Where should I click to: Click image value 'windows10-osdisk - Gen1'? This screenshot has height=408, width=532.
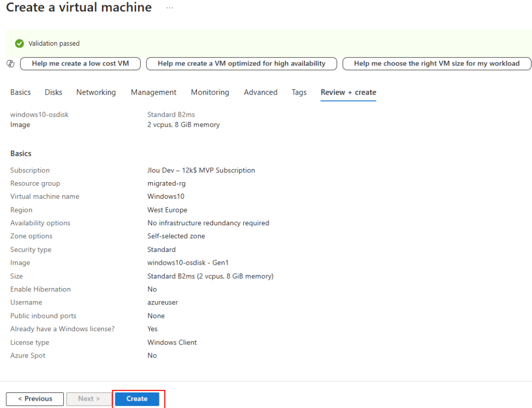click(188, 263)
